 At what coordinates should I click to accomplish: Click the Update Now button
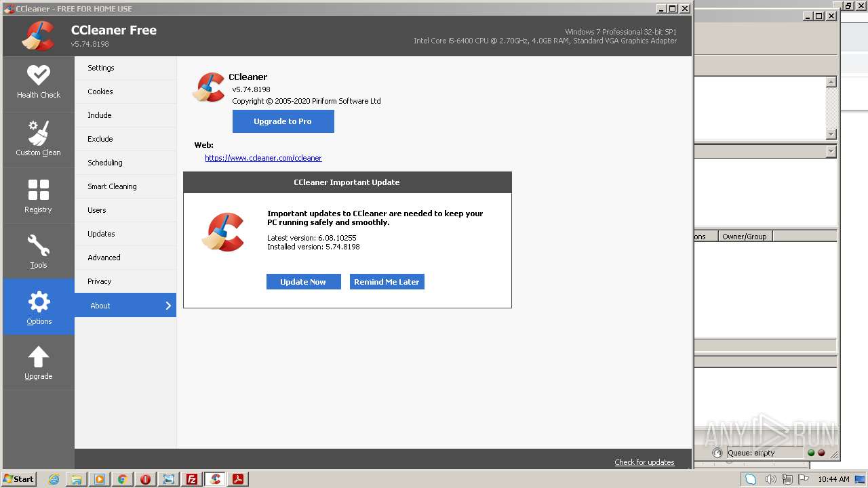tap(303, 282)
